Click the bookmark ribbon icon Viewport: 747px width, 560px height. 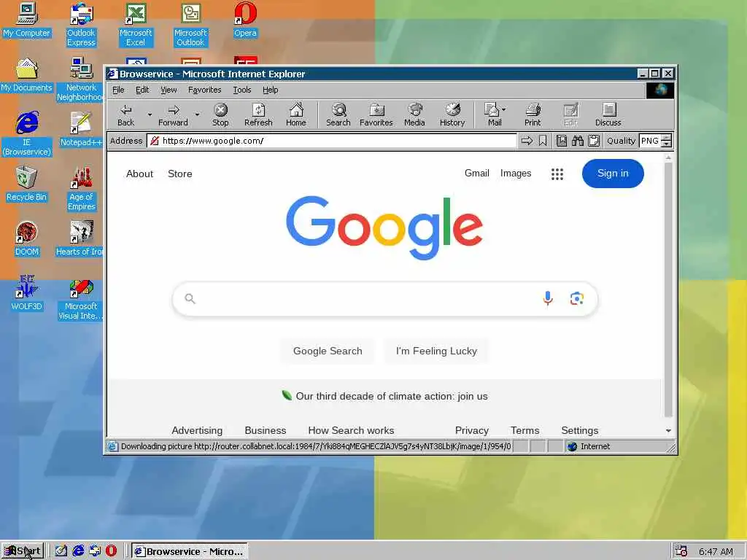click(543, 141)
